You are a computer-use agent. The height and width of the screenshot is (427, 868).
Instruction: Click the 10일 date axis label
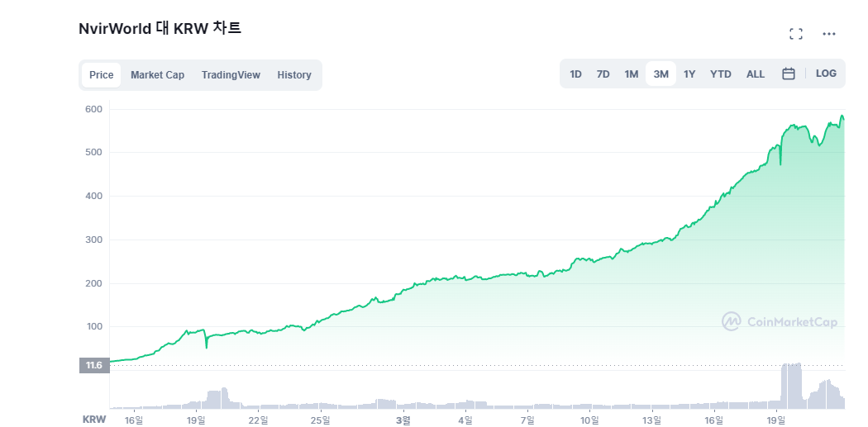pos(589,420)
